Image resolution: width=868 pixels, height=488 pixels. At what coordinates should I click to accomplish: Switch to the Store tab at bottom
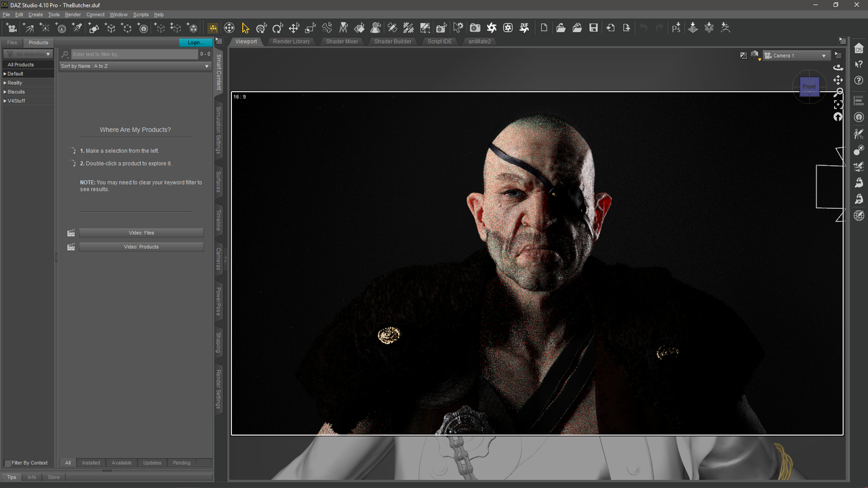(x=53, y=477)
